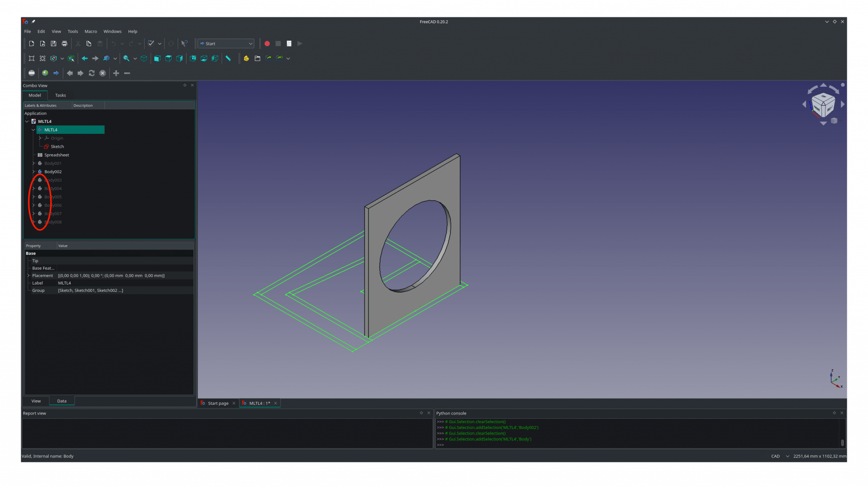This screenshot has height=487, width=868.
Task: Click the Description column header
Action: click(88, 105)
